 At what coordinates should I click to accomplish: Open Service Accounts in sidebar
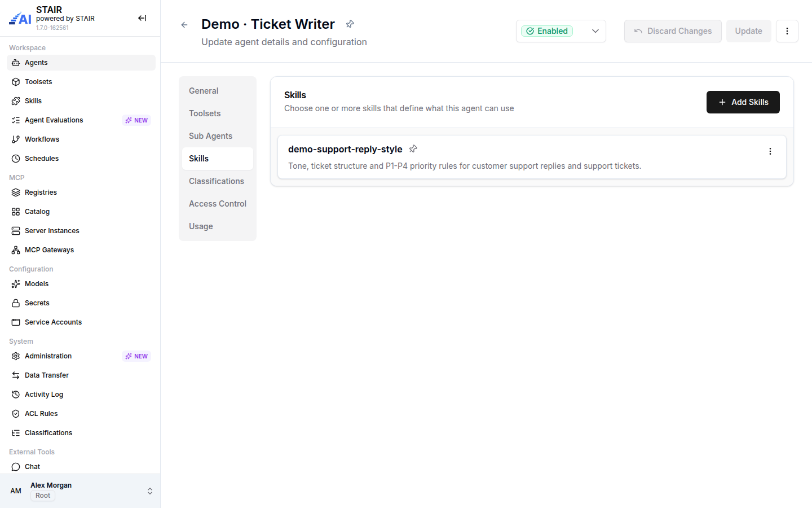(x=81, y=322)
